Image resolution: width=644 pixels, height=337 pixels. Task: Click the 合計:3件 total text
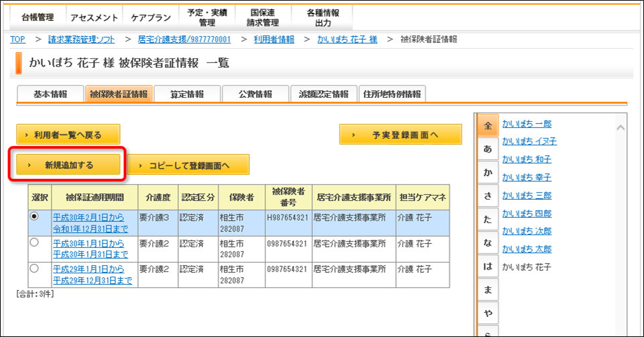(36, 294)
